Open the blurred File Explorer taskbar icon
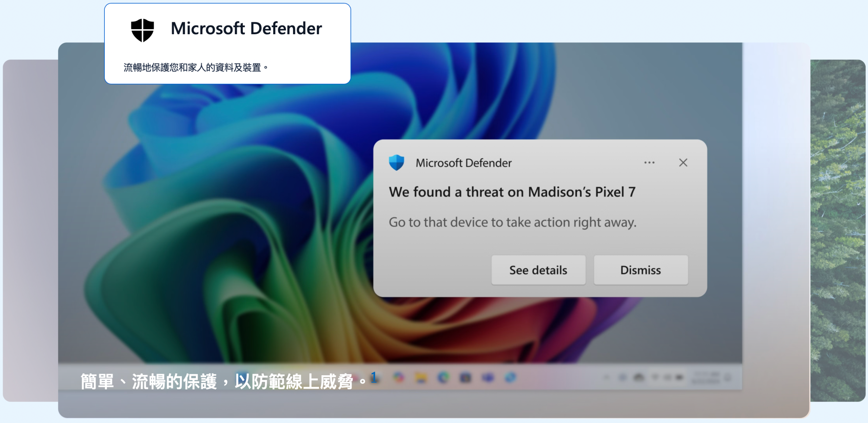Screen dimensions: 868x423 tap(421, 378)
